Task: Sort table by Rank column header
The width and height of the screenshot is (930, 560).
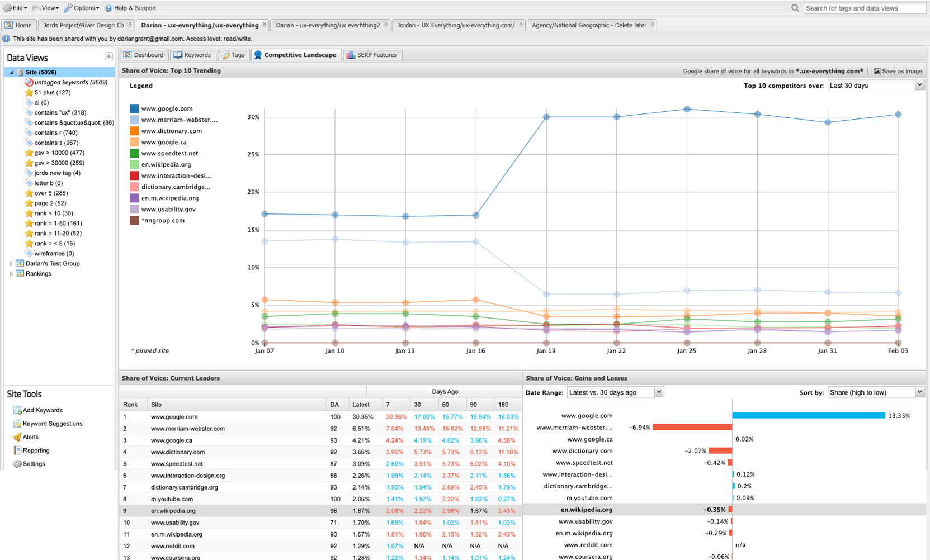Action: point(133,405)
